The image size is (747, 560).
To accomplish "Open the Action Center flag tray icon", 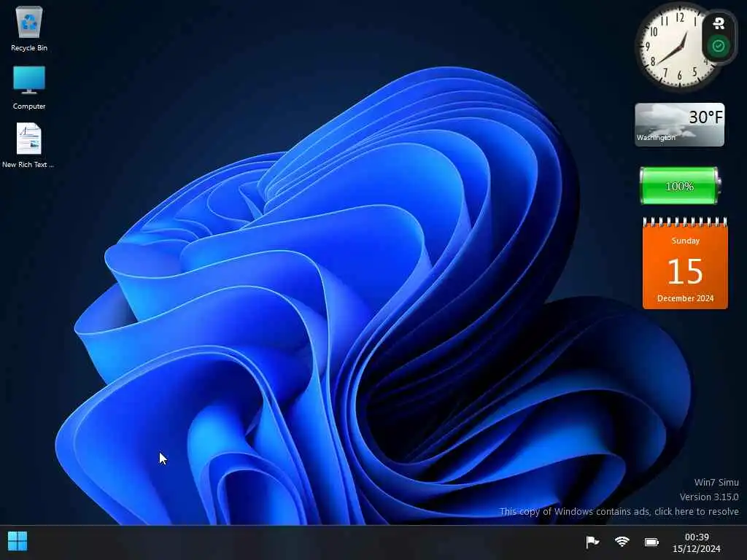I will point(592,542).
